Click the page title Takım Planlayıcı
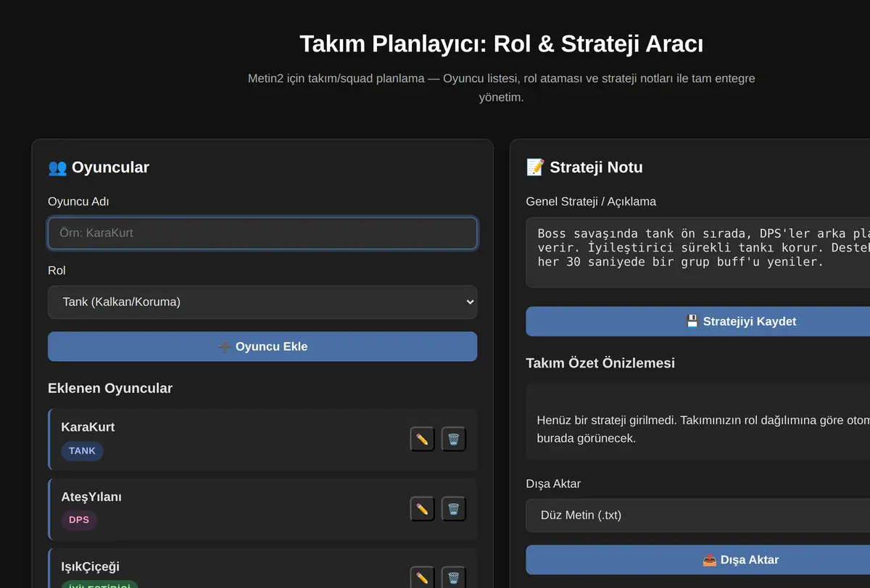The width and height of the screenshot is (870, 588). click(x=502, y=44)
